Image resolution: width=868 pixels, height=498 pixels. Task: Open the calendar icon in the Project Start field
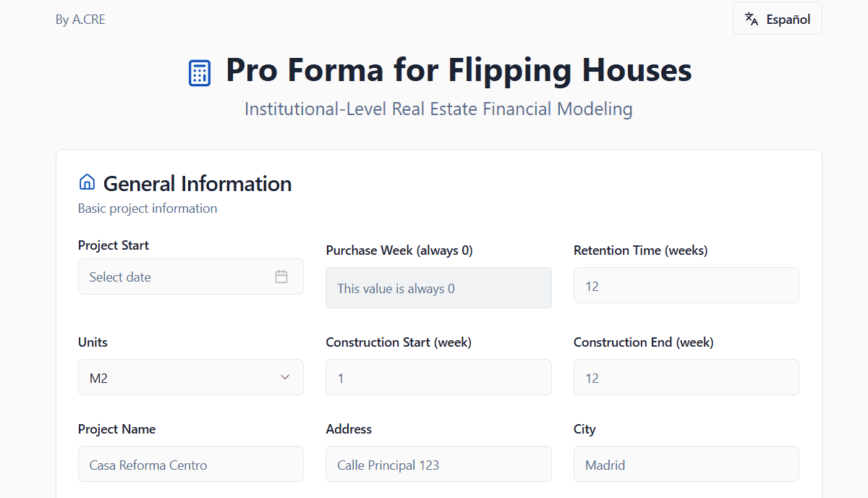(x=281, y=276)
